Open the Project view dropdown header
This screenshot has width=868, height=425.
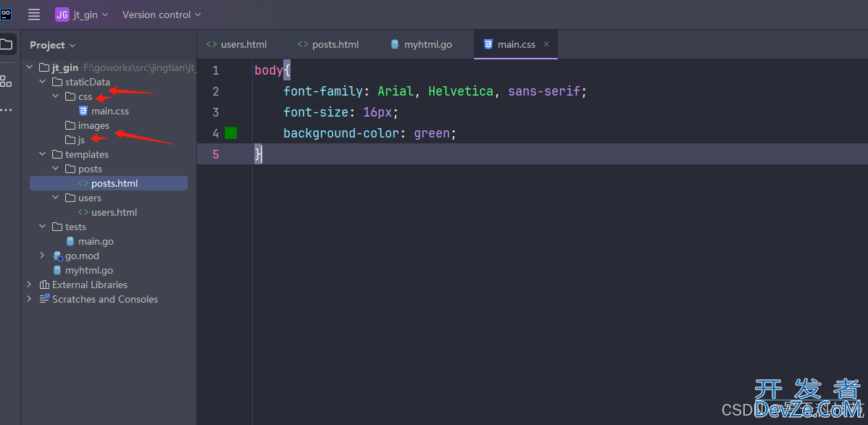[53, 45]
